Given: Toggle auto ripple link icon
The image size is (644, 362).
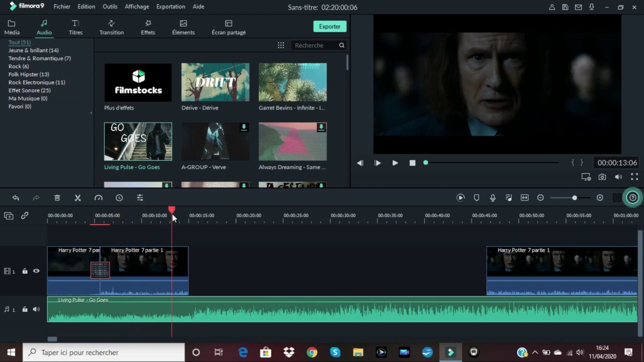Looking at the screenshot, I should tap(25, 216).
